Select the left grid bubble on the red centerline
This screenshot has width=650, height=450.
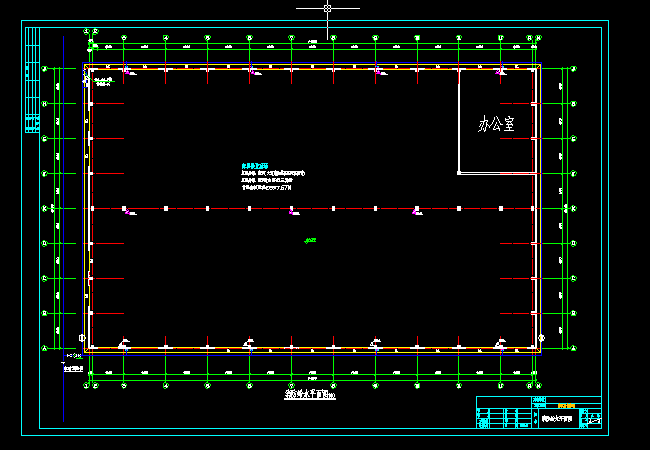pos(44,209)
